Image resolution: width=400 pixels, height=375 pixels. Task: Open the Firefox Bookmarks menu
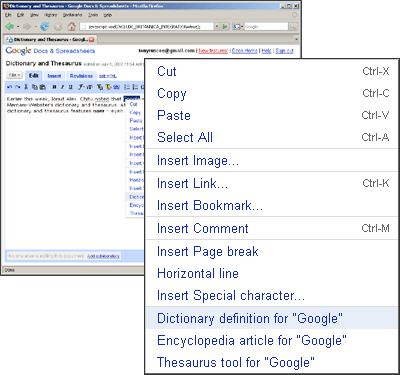(x=73, y=15)
